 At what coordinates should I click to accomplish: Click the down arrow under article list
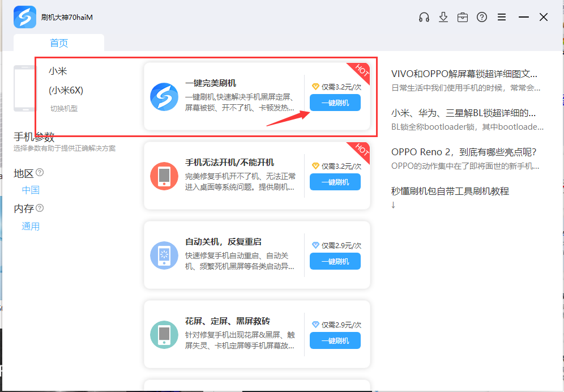(393, 205)
